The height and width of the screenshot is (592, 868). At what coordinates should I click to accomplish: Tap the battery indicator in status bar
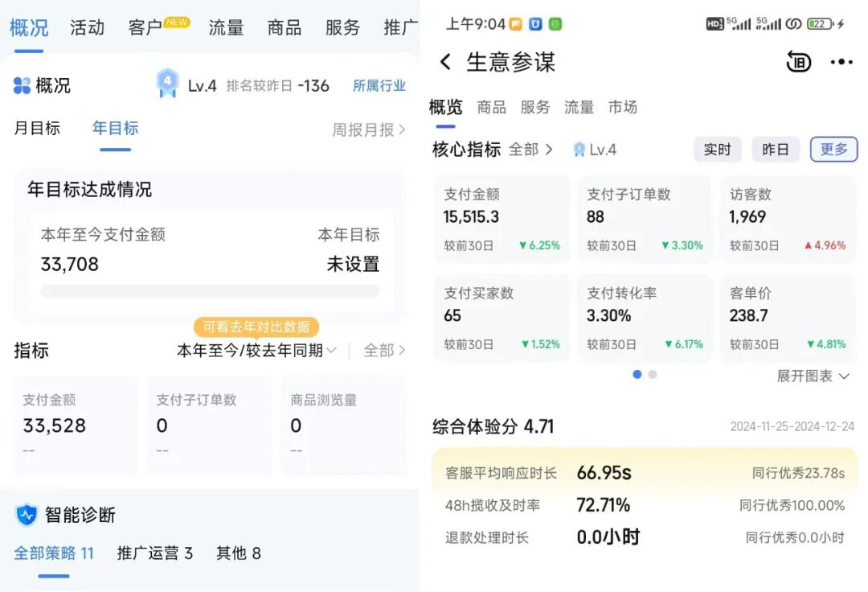point(821,24)
